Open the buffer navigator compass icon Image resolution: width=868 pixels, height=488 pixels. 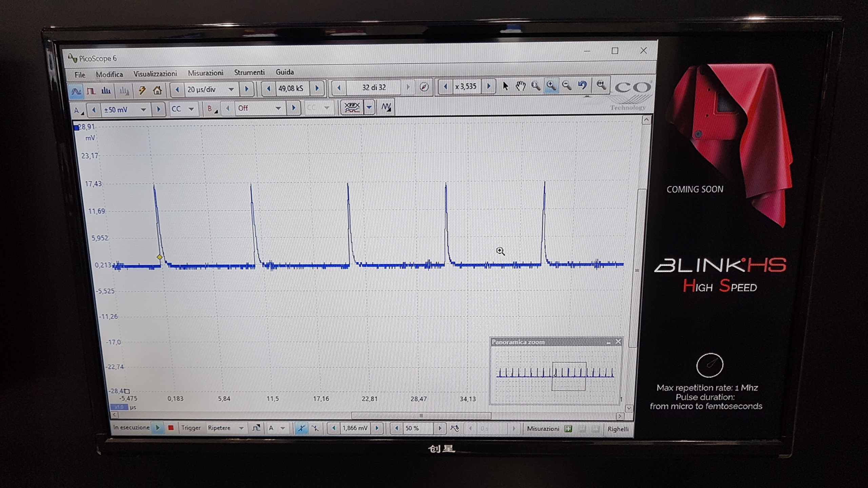(x=424, y=87)
